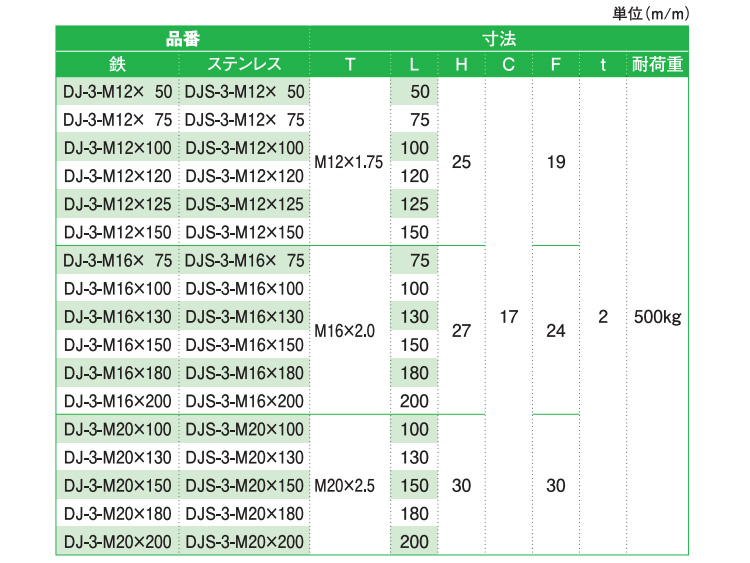Screen dimensions: 750x563
Task: Select cell DJS-3-M12×100
Action: (x=244, y=148)
